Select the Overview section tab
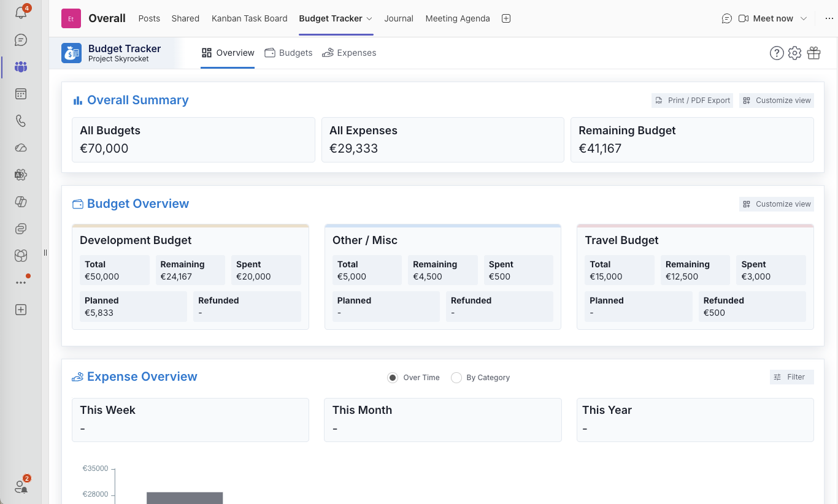Viewport: 838px width, 504px height. pyautogui.click(x=228, y=53)
